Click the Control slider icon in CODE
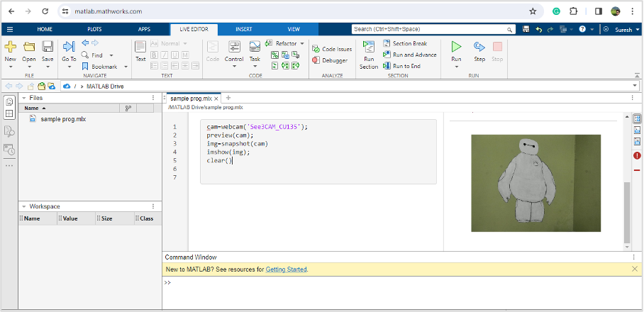644x312 pixels. [x=234, y=46]
